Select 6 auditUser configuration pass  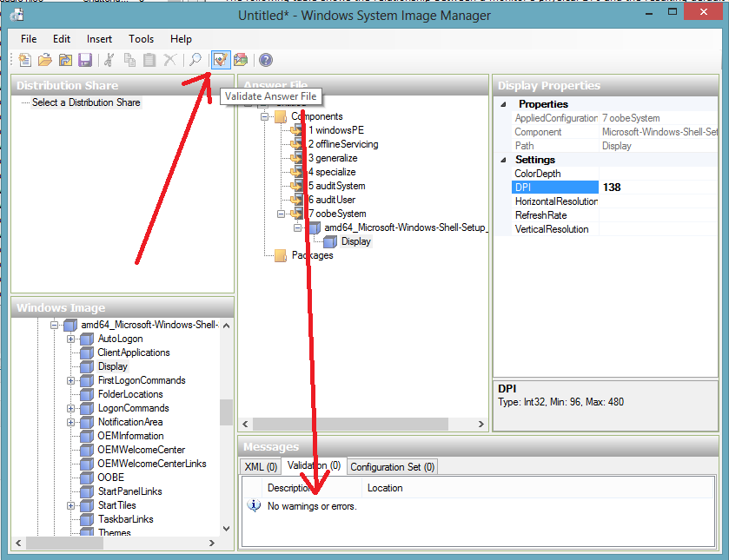coord(332,200)
